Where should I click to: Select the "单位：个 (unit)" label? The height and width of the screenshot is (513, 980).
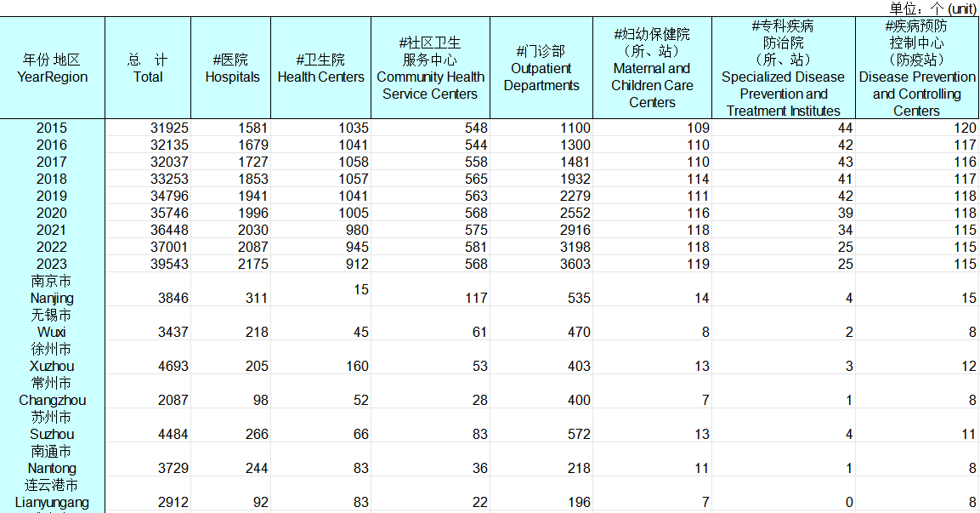point(932,8)
